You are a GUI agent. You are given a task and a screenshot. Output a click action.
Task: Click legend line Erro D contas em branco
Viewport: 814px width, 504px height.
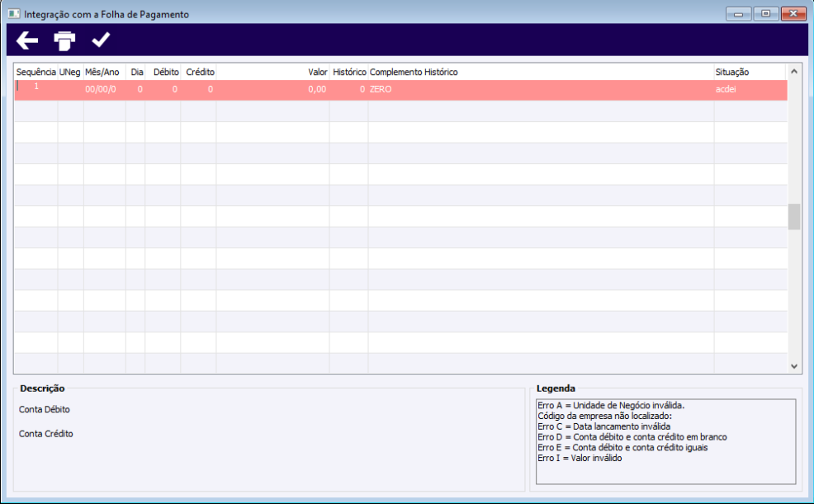(x=632, y=437)
